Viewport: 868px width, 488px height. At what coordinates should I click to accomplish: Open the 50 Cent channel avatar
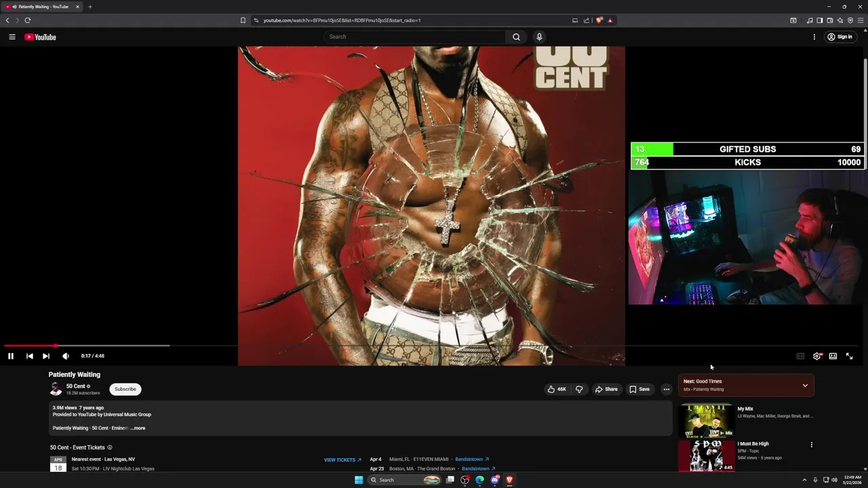click(x=56, y=389)
